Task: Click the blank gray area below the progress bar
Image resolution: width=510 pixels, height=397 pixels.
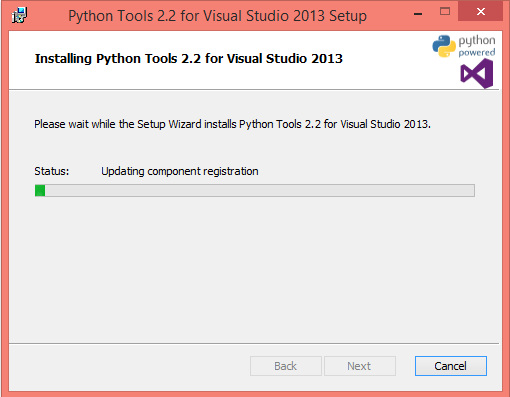Action: [x=255, y=270]
